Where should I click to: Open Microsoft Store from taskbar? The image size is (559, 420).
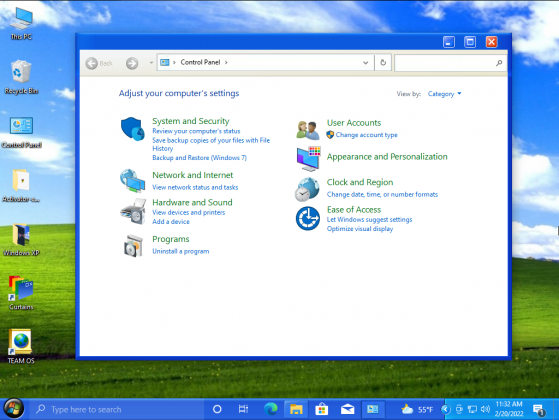click(x=322, y=409)
